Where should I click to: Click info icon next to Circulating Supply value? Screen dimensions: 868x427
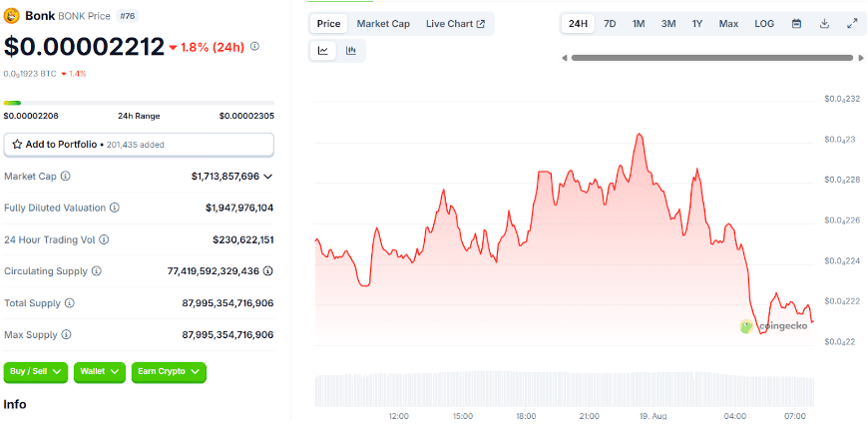tap(268, 270)
